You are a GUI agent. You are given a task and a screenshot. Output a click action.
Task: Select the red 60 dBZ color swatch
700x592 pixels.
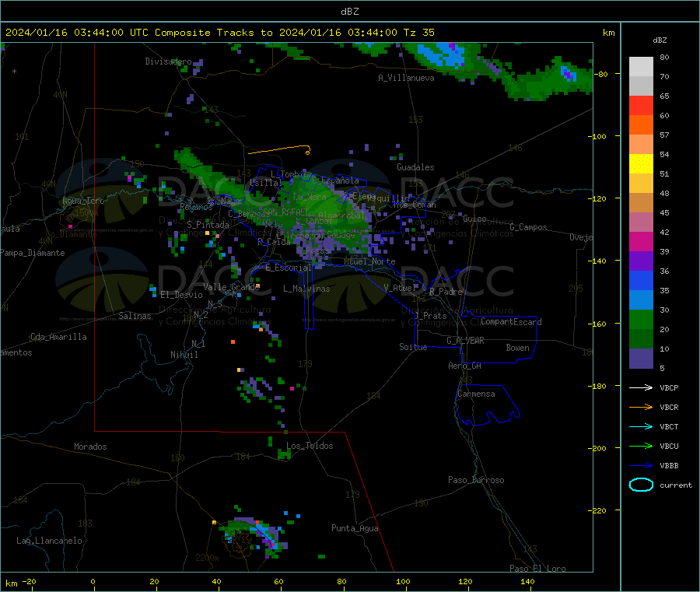point(641,105)
